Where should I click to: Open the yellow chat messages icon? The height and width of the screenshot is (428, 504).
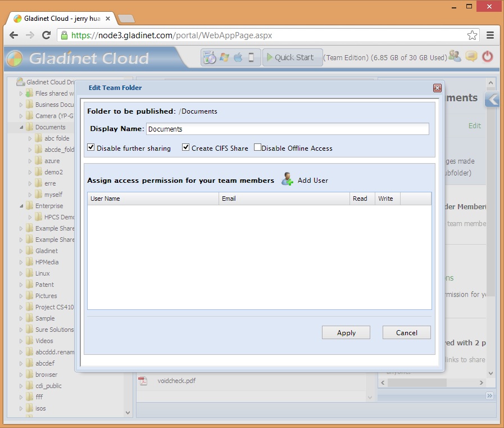point(471,57)
